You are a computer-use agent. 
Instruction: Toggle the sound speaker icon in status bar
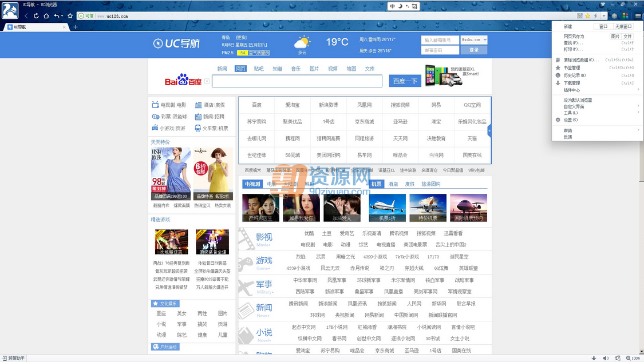tap(606, 359)
